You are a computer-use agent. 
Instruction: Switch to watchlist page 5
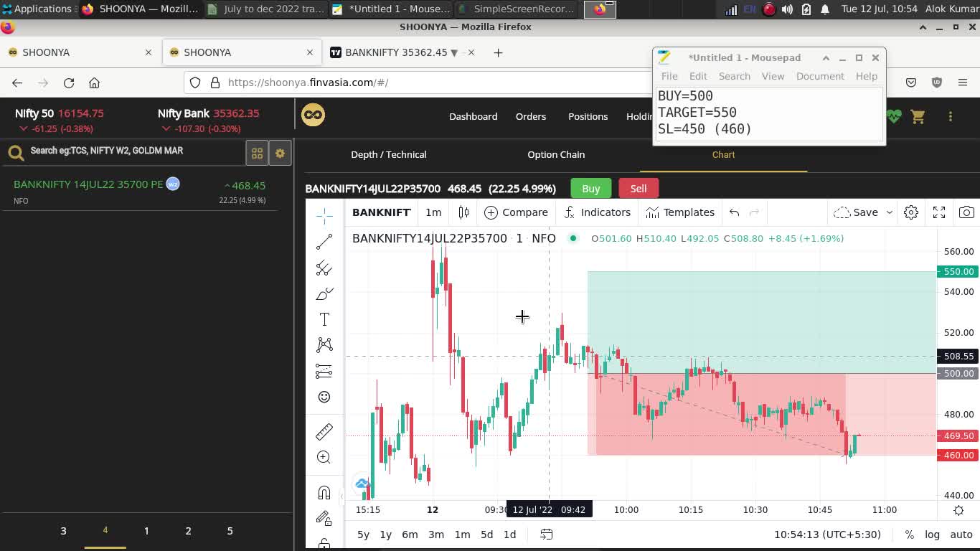(230, 531)
